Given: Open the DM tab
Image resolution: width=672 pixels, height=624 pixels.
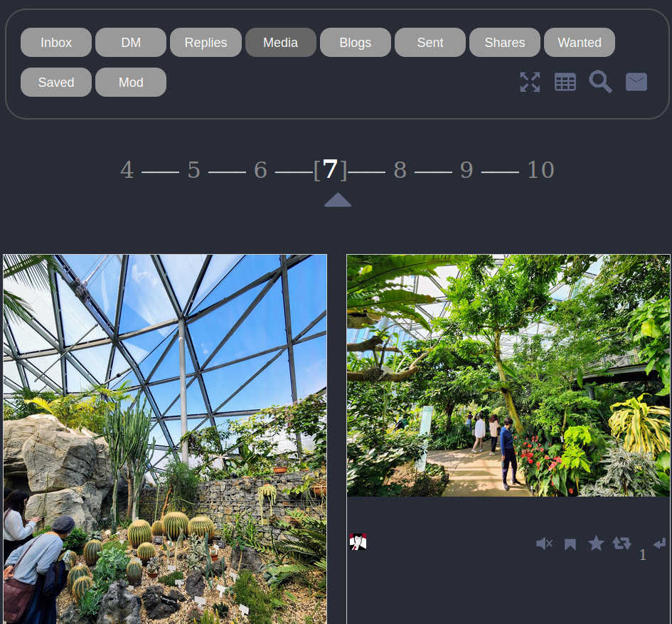Looking at the screenshot, I should 131,42.
